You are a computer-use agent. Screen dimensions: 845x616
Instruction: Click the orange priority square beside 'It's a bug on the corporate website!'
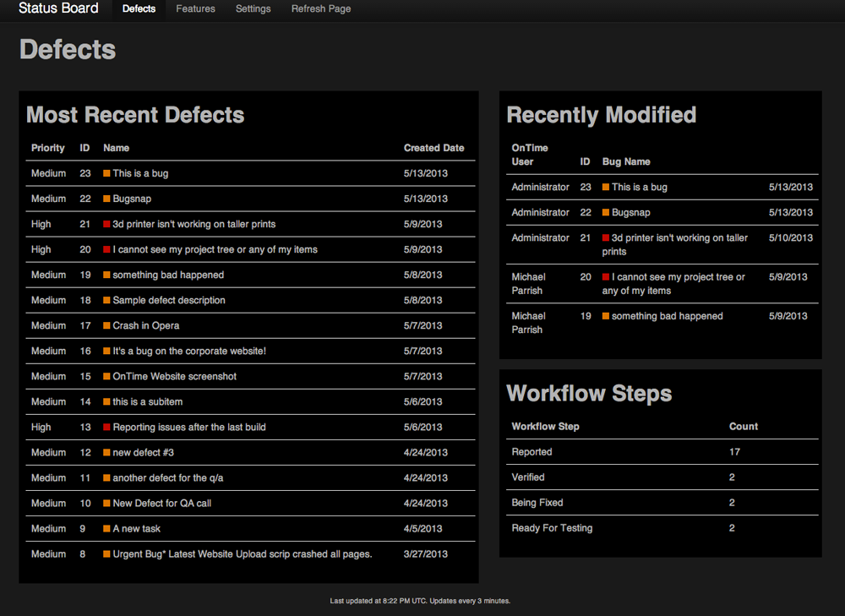coord(106,351)
